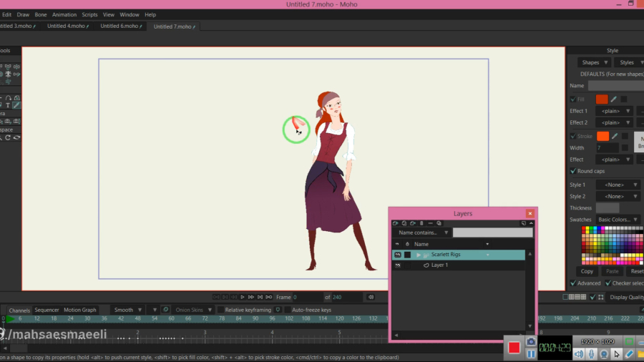Open the Animation menu
This screenshot has height=362, width=644.
pos(64,15)
